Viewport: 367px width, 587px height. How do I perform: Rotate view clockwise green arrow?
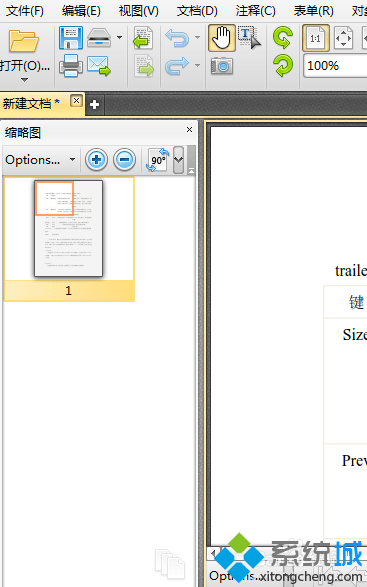[283, 66]
